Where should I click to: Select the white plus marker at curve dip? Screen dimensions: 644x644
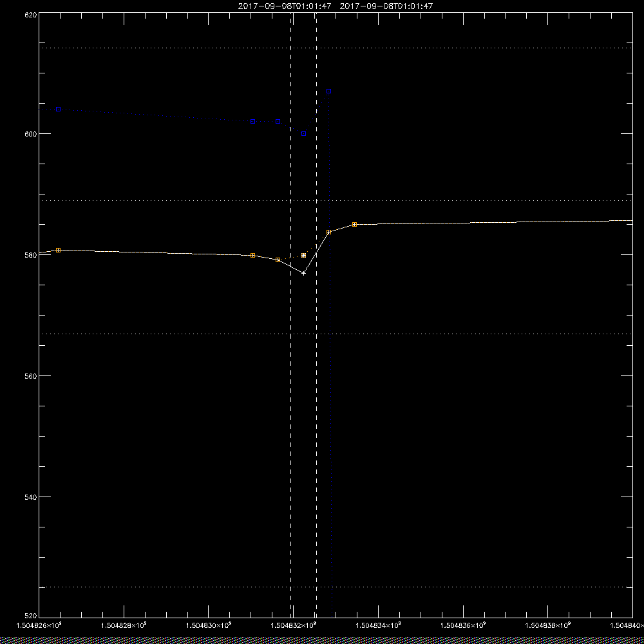(x=303, y=273)
